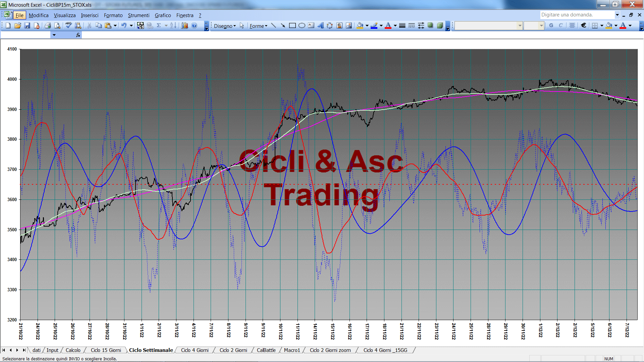Image resolution: width=644 pixels, height=362 pixels.
Task: Switch to the Ciclo 15 Giorni sheet
Action: click(x=106, y=350)
